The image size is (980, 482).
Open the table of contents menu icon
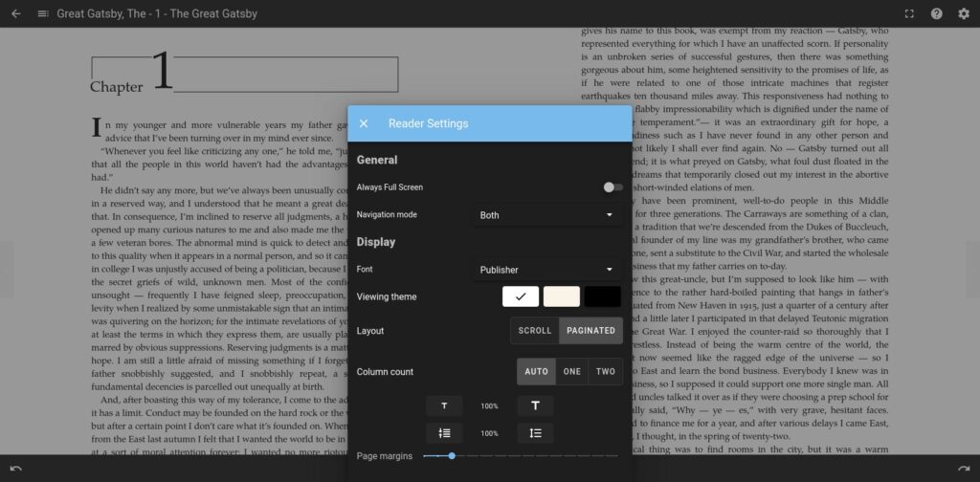point(43,13)
